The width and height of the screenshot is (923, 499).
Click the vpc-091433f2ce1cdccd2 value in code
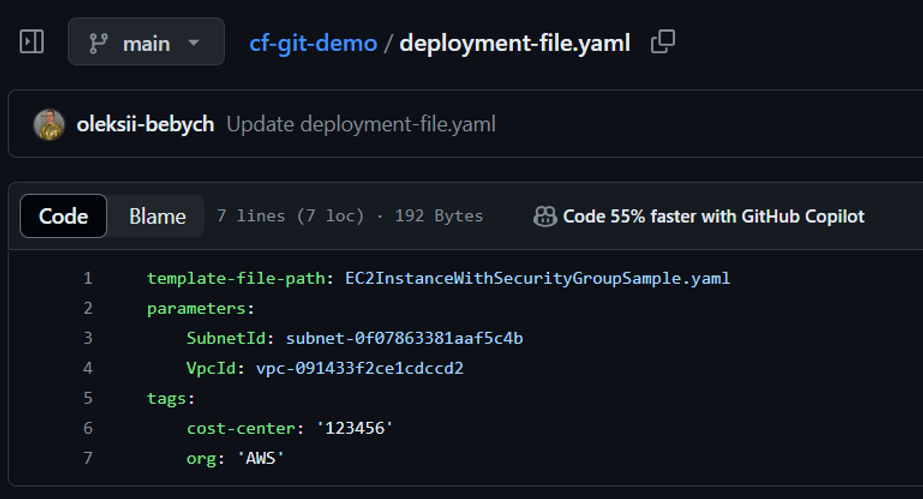pos(360,368)
